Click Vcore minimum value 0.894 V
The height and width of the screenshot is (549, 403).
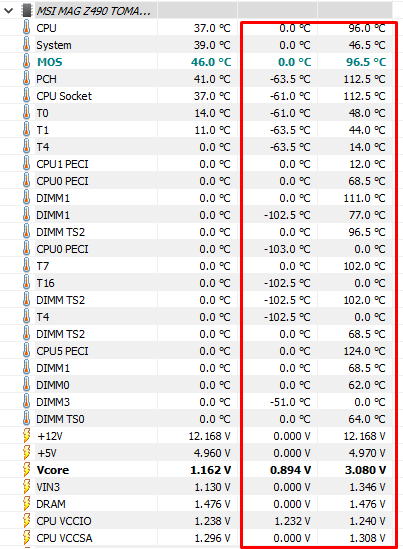pyautogui.click(x=291, y=470)
